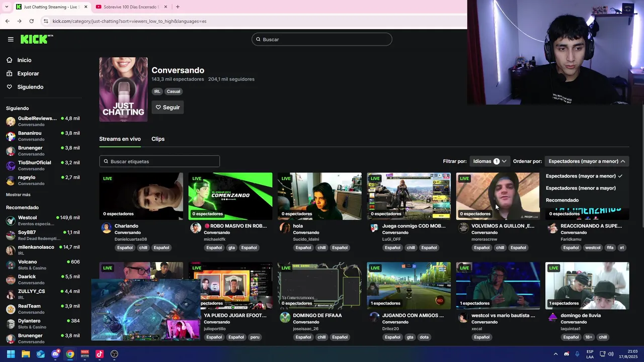
Task: Open TioShurOficial followed channel
Action: (x=43, y=165)
